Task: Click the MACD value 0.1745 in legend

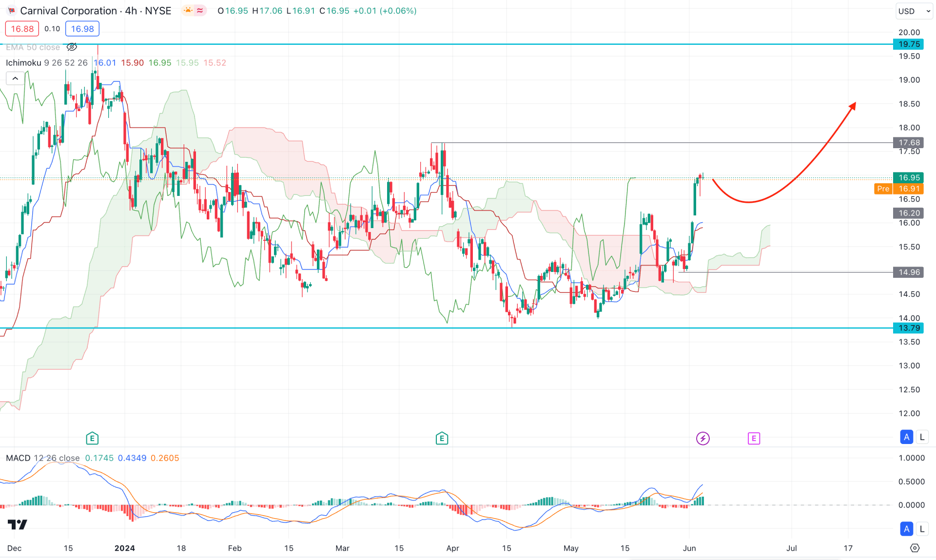Action: [x=99, y=458]
